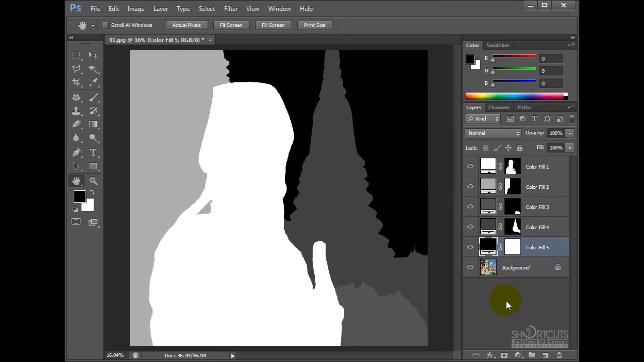The height and width of the screenshot is (362, 644).
Task: Select the Healing Brush tool
Action: (x=76, y=97)
